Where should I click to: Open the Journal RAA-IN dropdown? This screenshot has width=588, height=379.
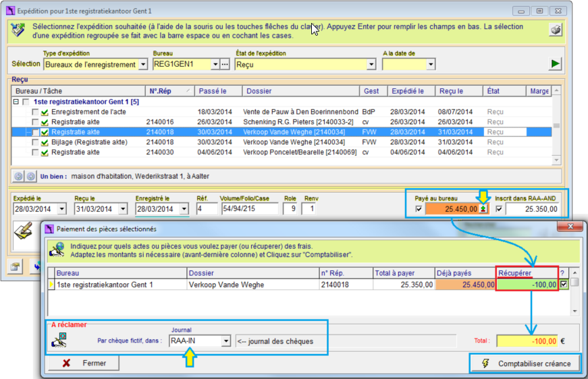click(x=225, y=341)
